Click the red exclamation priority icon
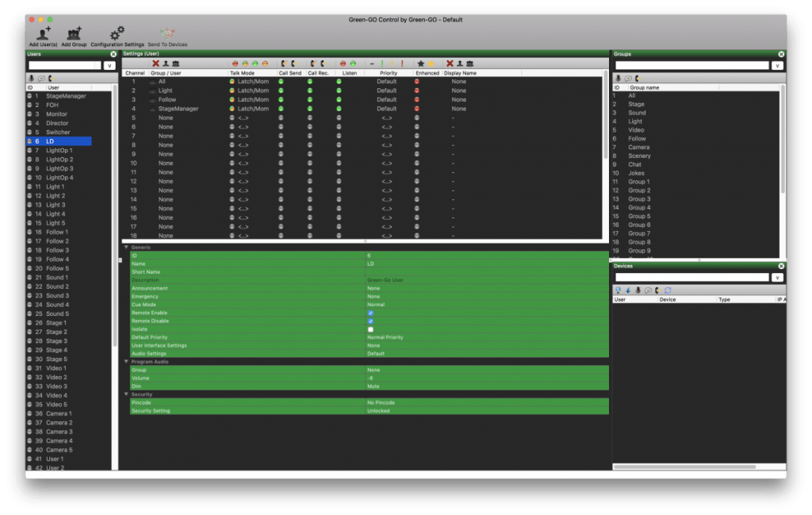 (402, 63)
